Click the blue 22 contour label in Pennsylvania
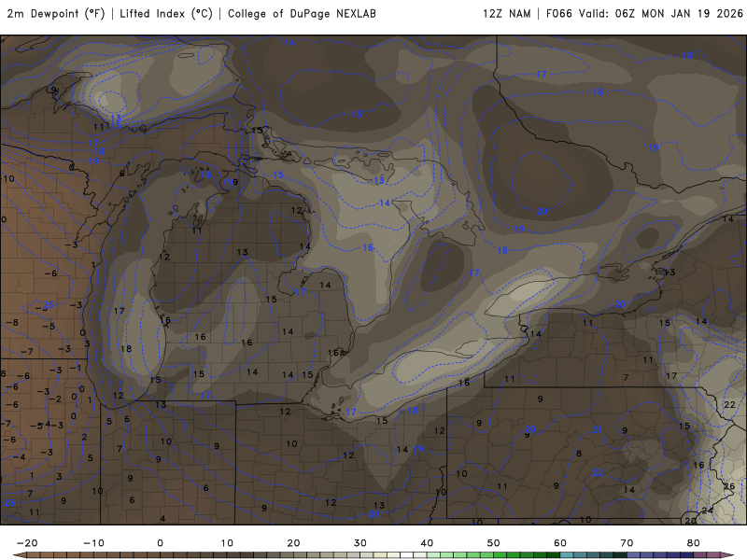This screenshot has width=747, height=560. [x=597, y=472]
